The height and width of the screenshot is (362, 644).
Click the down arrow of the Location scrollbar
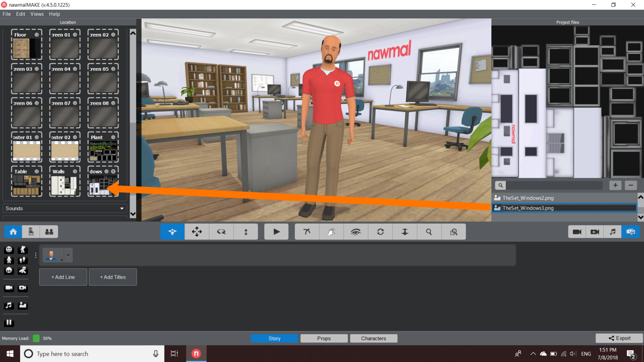click(133, 214)
